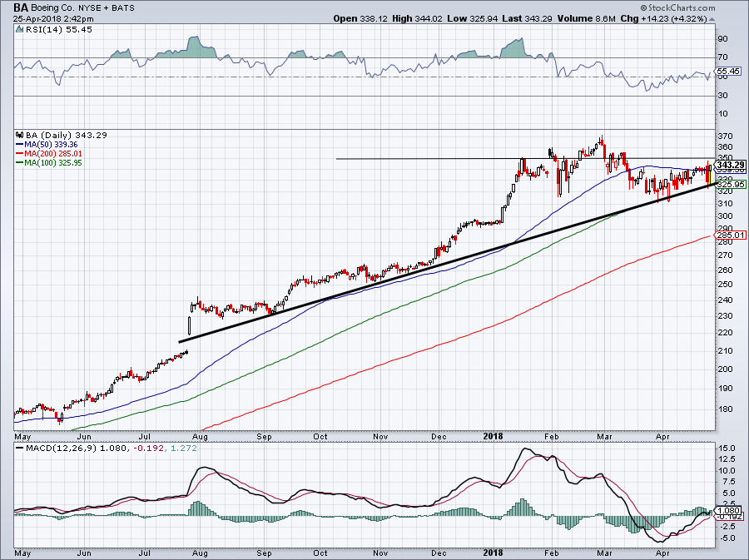Click the MACD axis label 7.5
The height and width of the screenshot is (560, 749).
728,482
